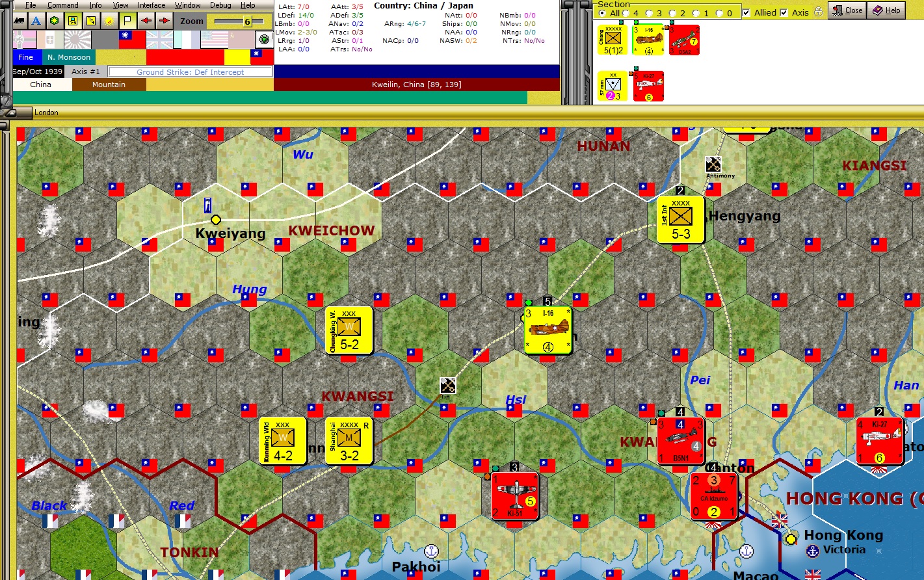
Task: Click the red right arrow toolbar button
Action: click(x=165, y=21)
